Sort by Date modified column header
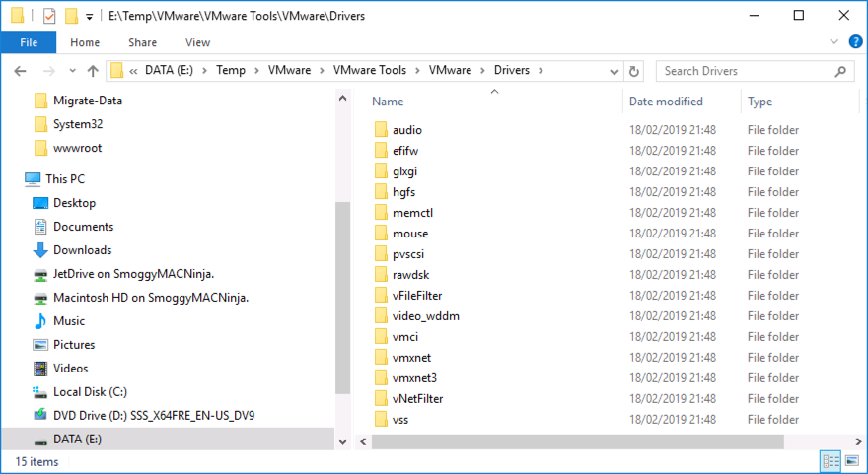Image resolution: width=868 pixels, height=474 pixels. [x=666, y=102]
